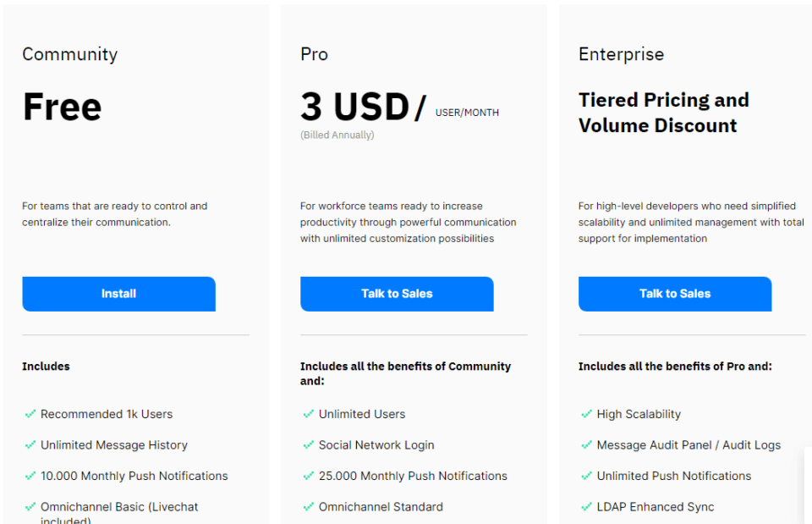Click Talk to Sales under Enterprise plan

675,294
